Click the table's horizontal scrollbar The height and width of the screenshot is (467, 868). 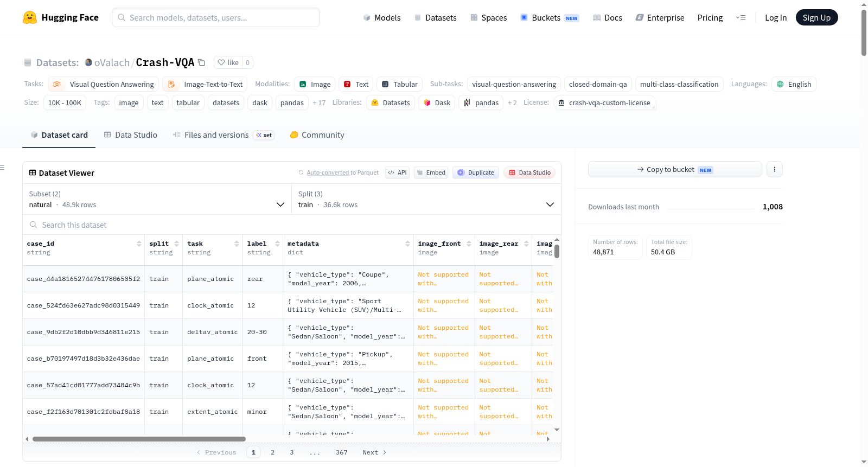[139, 439]
